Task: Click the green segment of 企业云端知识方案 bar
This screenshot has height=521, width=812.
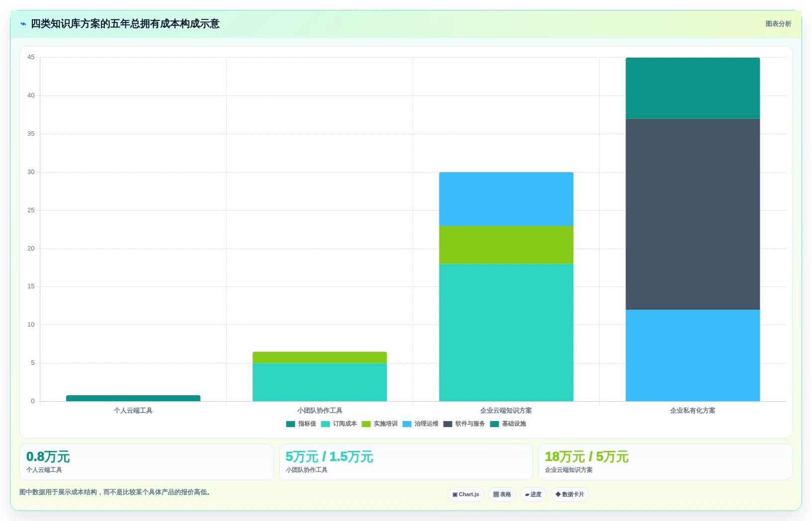Action: click(x=506, y=245)
